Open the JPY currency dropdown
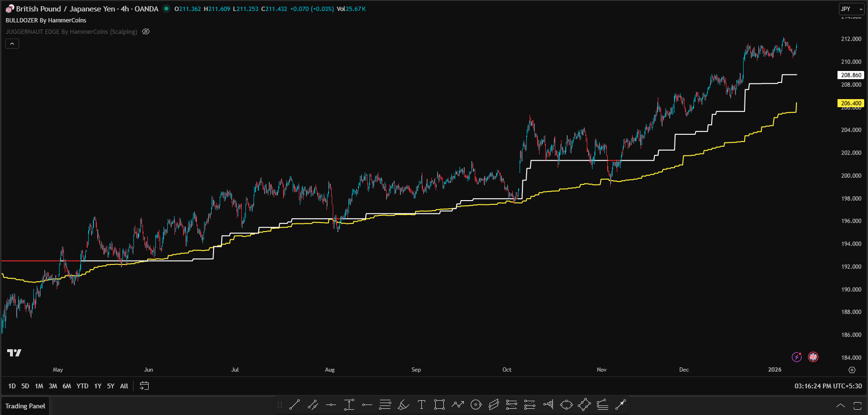 (851, 9)
